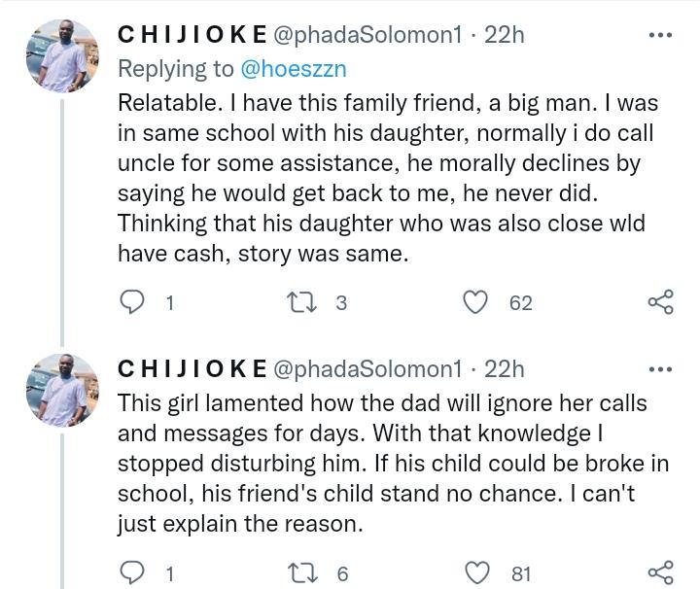Viewport: 700px width, 589px height.
Task: Open the @hoeszzn profile link
Action: (294, 69)
